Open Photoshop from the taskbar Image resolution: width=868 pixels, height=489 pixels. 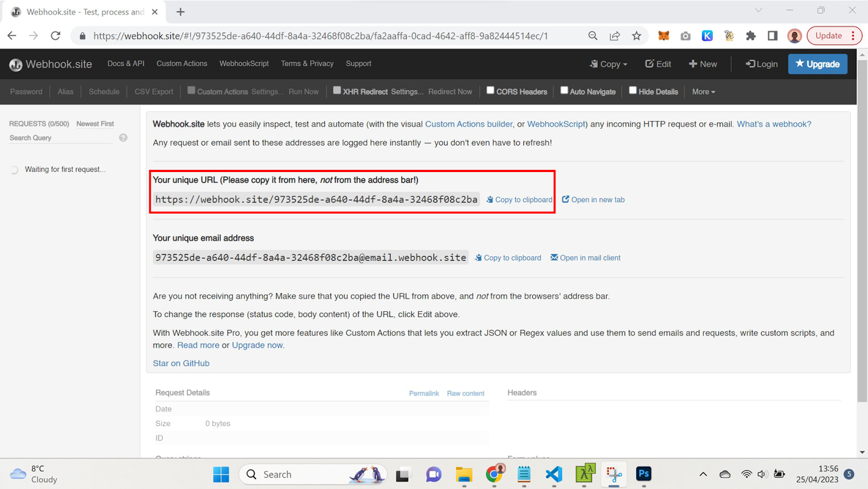pos(643,474)
